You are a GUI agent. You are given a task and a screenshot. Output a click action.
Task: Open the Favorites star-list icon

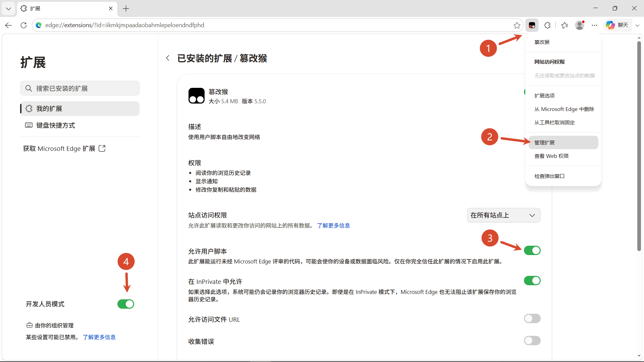565,25
